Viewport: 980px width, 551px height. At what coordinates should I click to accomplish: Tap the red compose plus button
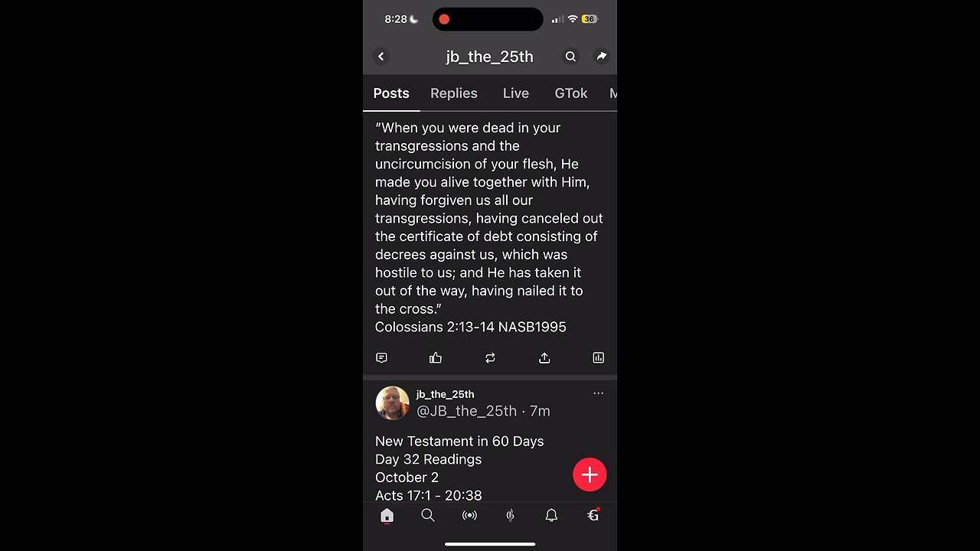pos(590,474)
